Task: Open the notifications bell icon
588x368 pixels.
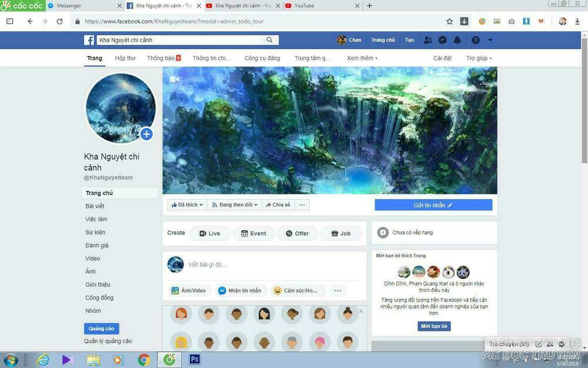Action: 458,39
